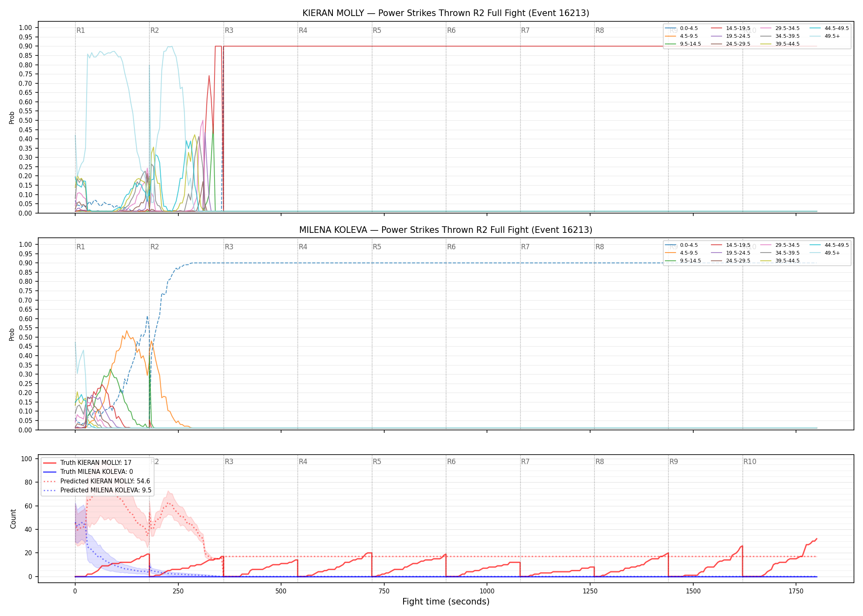This screenshot has height=616, width=863.
Task: Click the 1750 tick label on the time axis
Action: point(796,591)
